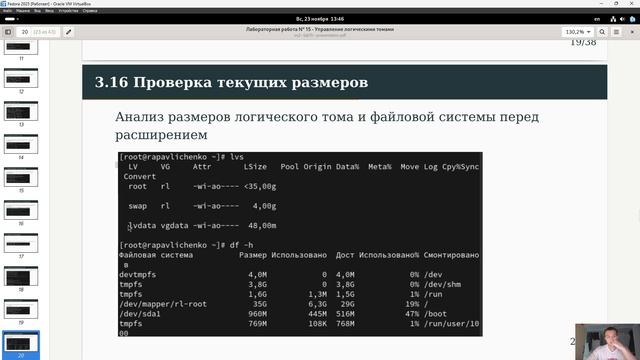The image size is (640, 360).
Task: Click the network status icon
Action: coord(613,19)
